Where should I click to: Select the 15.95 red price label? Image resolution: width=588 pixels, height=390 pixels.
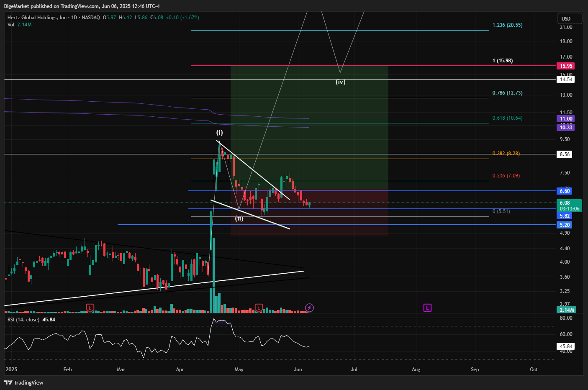[566, 66]
